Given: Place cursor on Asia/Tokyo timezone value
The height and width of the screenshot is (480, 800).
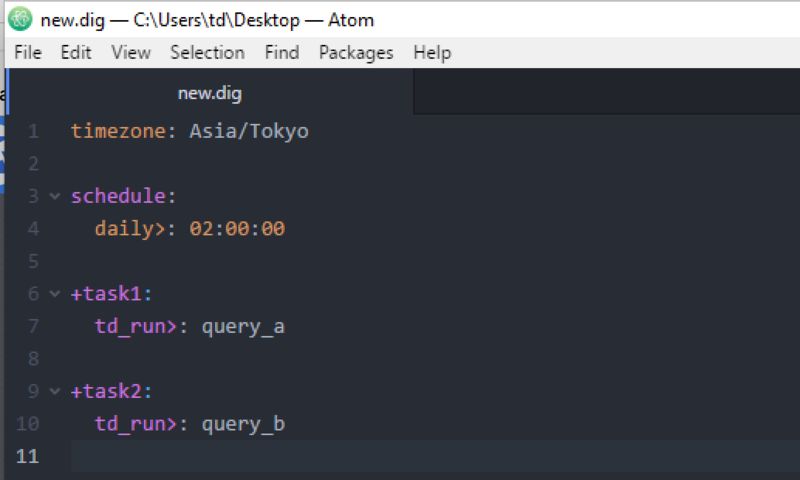Looking at the screenshot, I should (x=249, y=132).
